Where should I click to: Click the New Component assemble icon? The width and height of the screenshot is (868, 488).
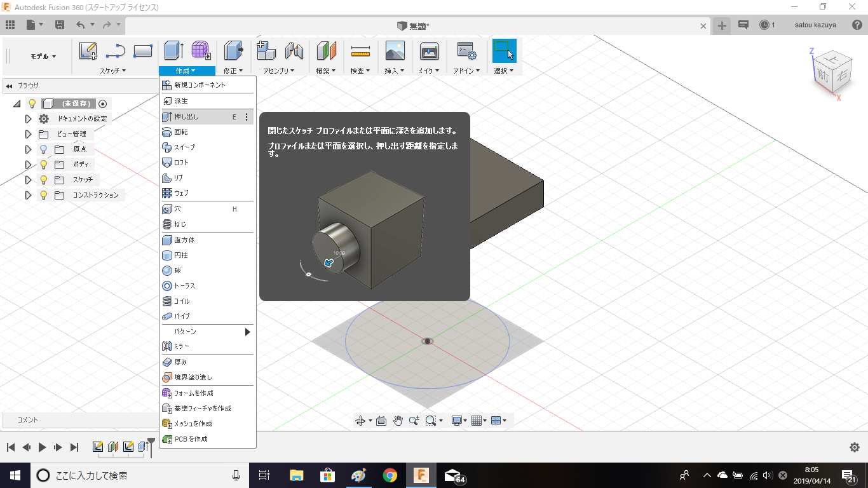266,51
